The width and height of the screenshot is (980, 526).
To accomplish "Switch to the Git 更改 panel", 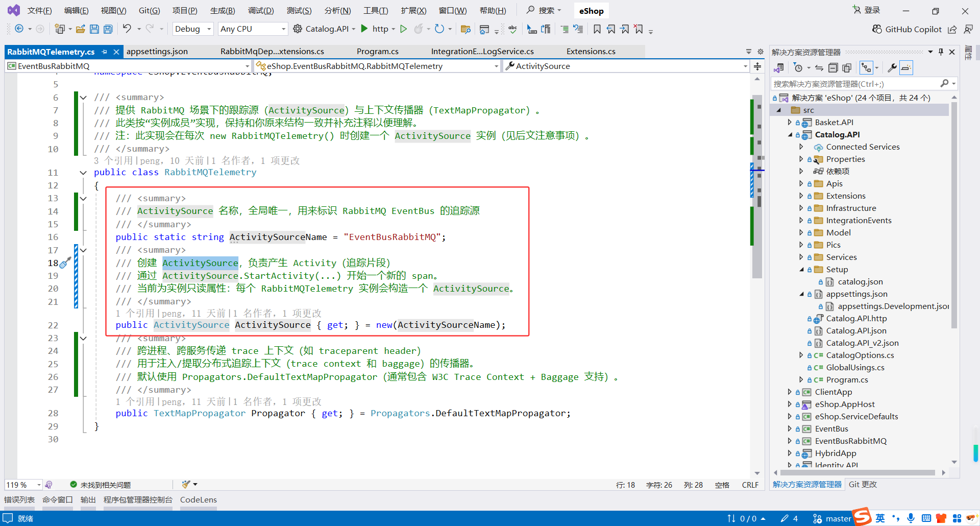I will [863, 484].
